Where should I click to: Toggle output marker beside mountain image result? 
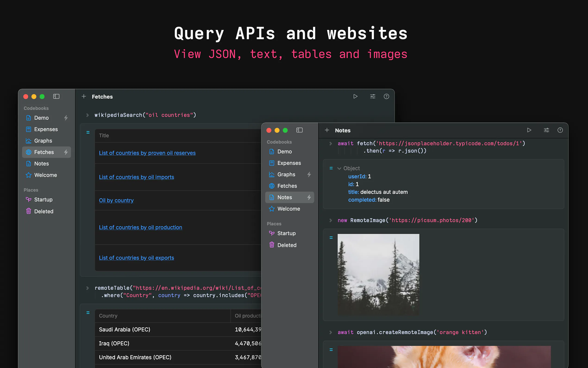[331, 238]
